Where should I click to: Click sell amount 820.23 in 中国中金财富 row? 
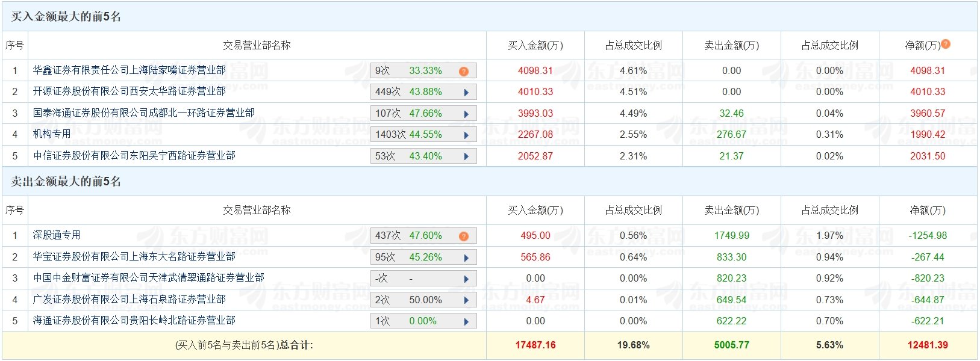point(732,278)
